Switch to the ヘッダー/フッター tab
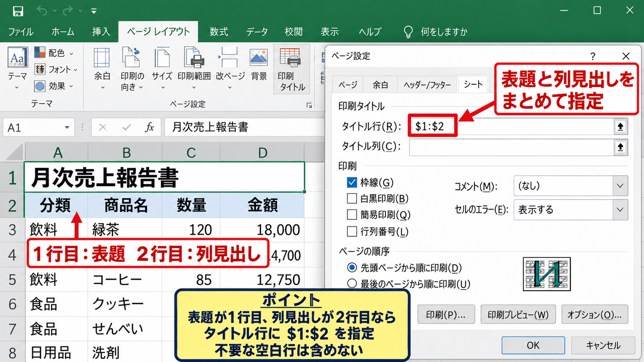The image size is (644, 362). tap(427, 85)
